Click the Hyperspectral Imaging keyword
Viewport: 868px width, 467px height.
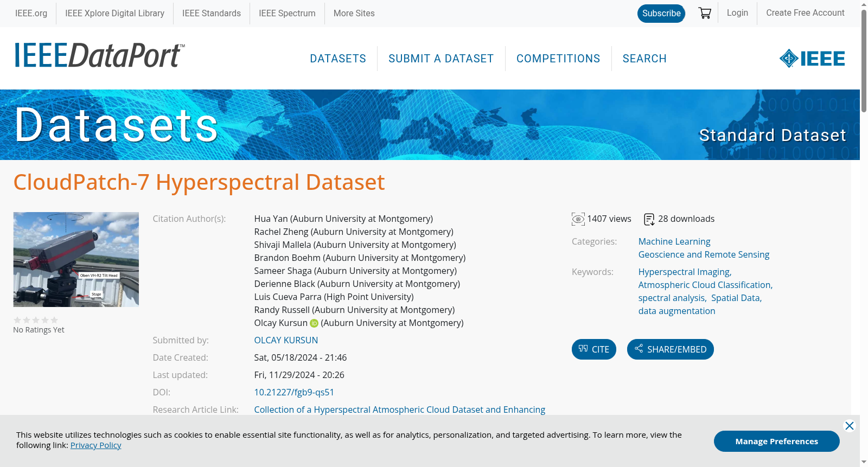pyautogui.click(x=685, y=272)
